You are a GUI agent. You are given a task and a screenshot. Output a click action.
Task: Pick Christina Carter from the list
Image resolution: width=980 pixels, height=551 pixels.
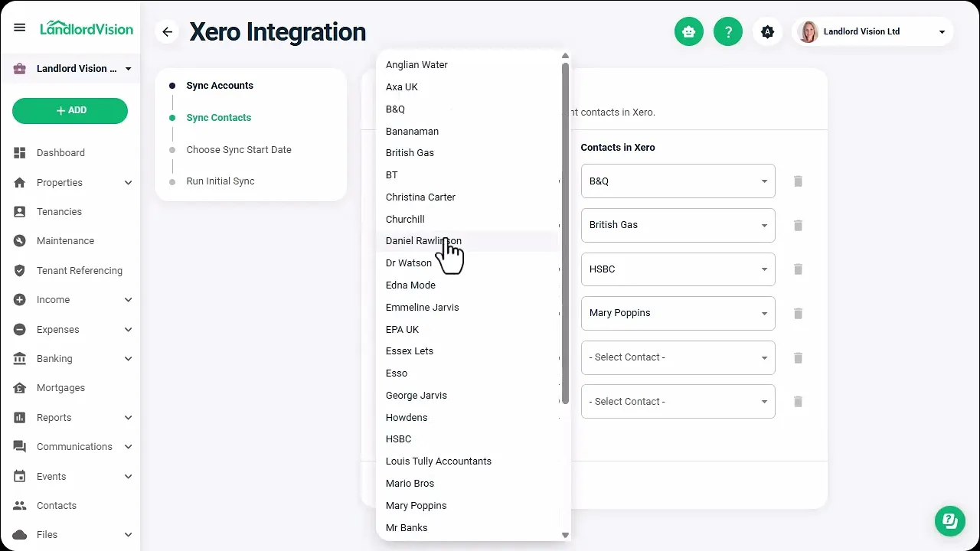[469, 197]
